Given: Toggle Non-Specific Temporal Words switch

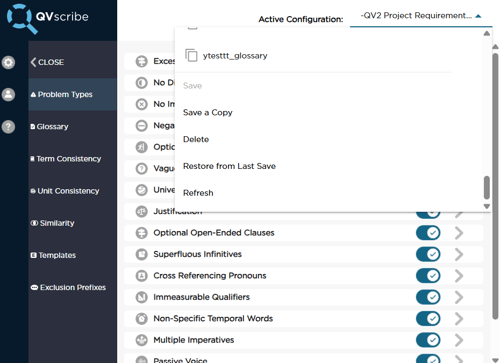Looking at the screenshot, I should (428, 319).
